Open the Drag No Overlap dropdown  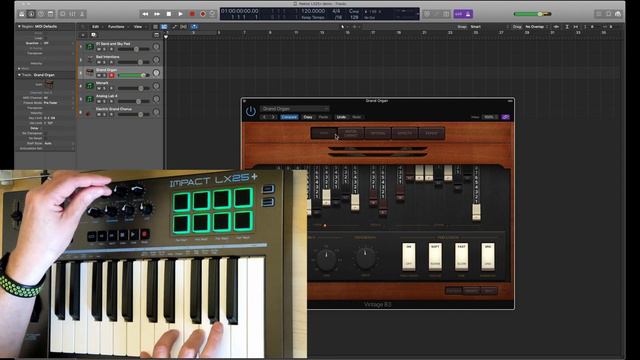click(537, 27)
